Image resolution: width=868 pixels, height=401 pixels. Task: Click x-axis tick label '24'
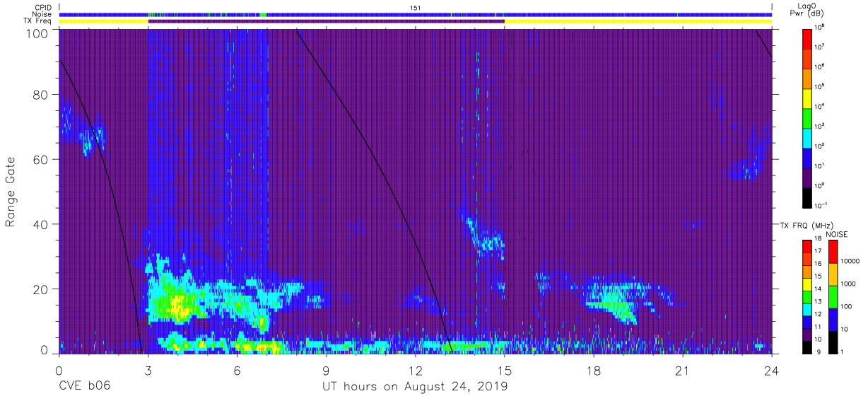tap(771, 371)
